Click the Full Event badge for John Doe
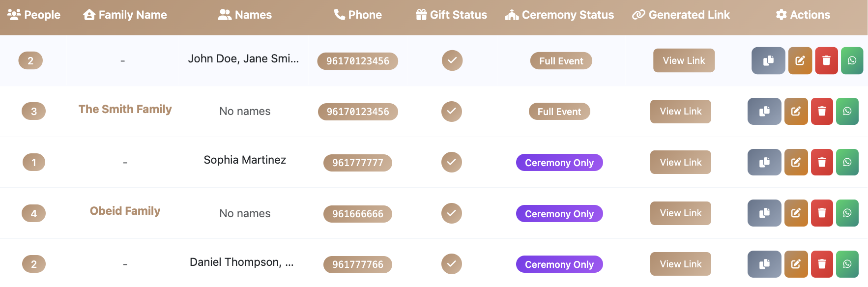 coord(561,61)
